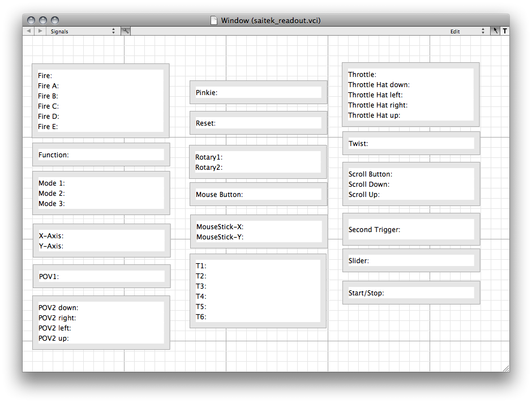Screen dimensions: 532x403
Task: Select the POV2 right: label
Action: (x=57, y=318)
